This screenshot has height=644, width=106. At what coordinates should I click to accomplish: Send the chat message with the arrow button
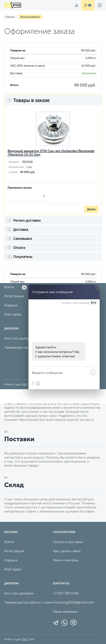(93, 373)
